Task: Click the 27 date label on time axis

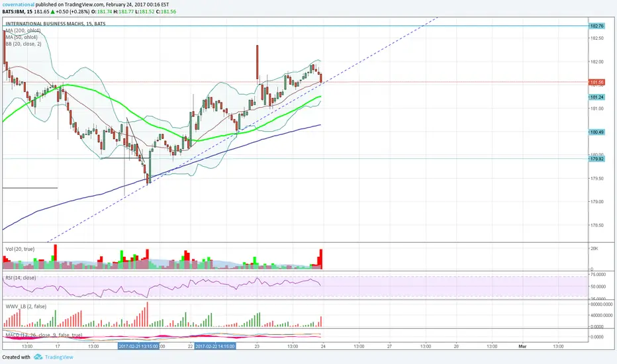Action: tap(389, 346)
